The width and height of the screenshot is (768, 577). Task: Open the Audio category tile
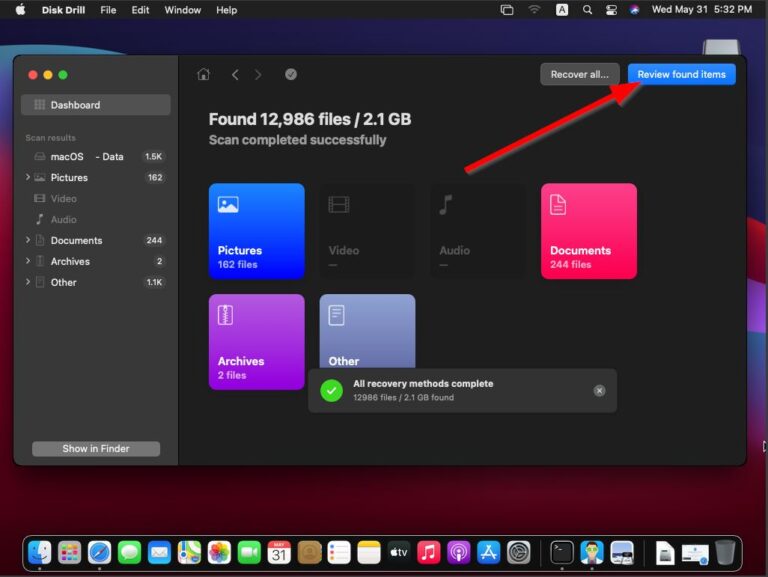point(478,231)
